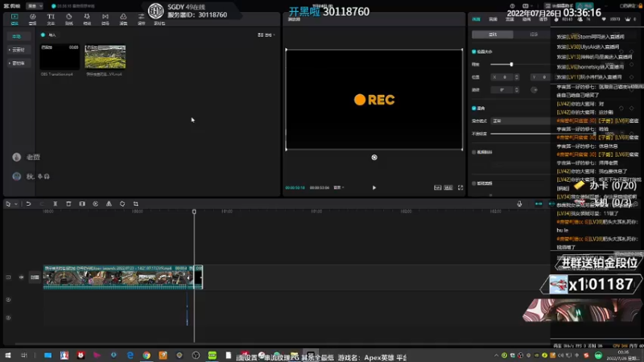Image resolution: width=644 pixels, height=362 pixels.
Task: Open the preview quality dropdown
Action: (x=338, y=187)
